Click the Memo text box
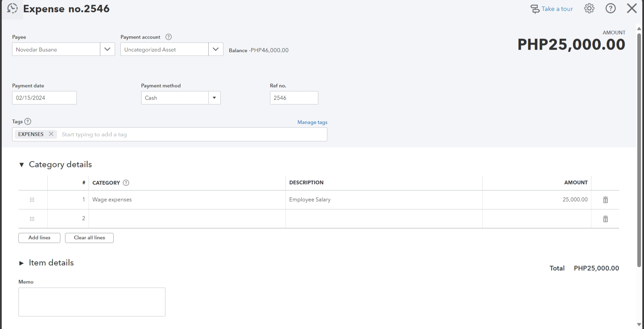644x329 pixels. tap(92, 302)
